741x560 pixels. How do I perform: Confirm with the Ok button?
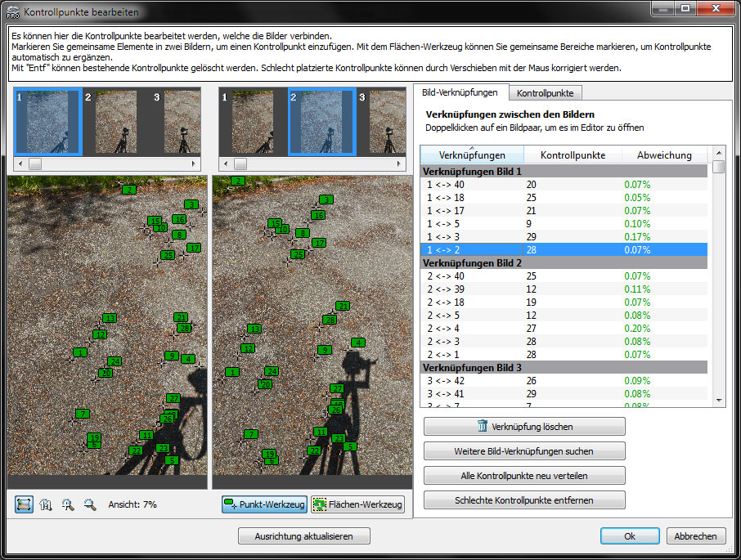[630, 536]
